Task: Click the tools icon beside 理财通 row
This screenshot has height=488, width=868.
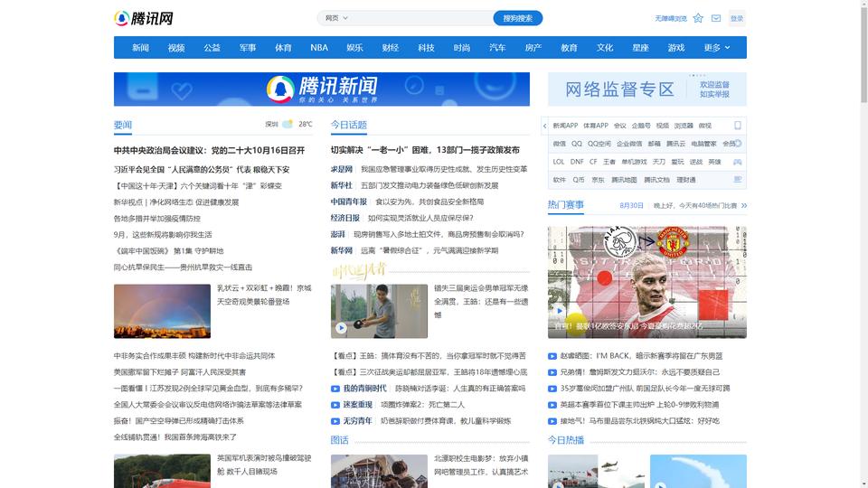Action: pyautogui.click(x=738, y=180)
